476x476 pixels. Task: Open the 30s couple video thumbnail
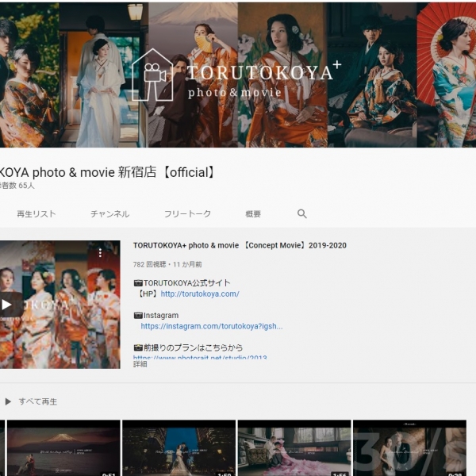pyautogui.click(x=409, y=448)
